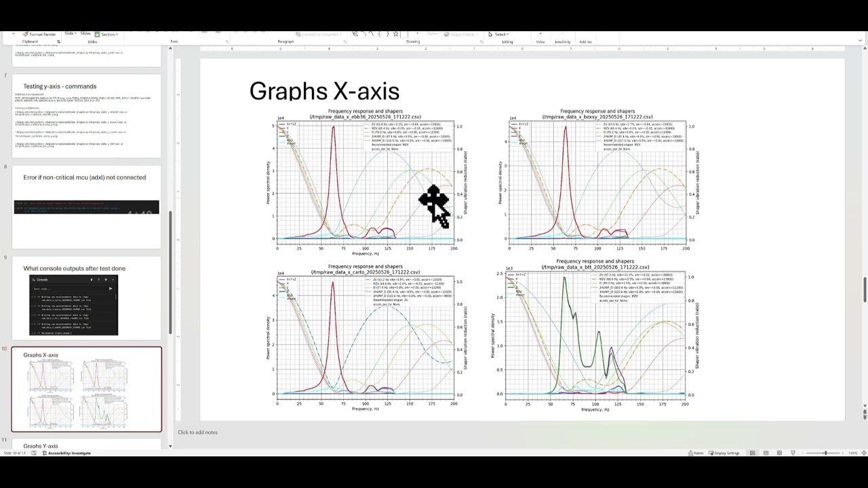
Task: Click 'Accessibility: Investigate' in status bar
Action: coord(66,453)
